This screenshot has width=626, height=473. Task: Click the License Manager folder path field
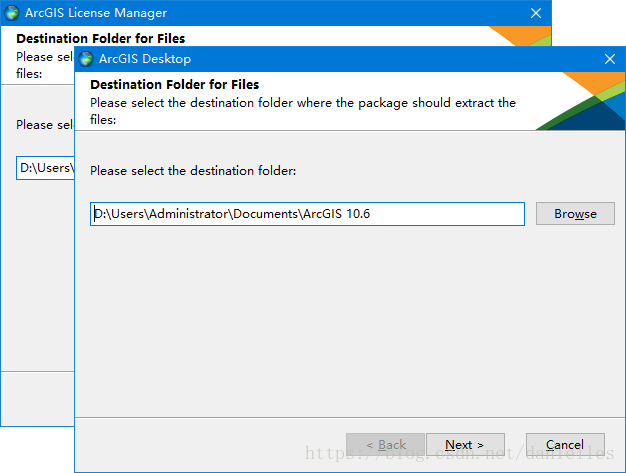(x=45, y=168)
